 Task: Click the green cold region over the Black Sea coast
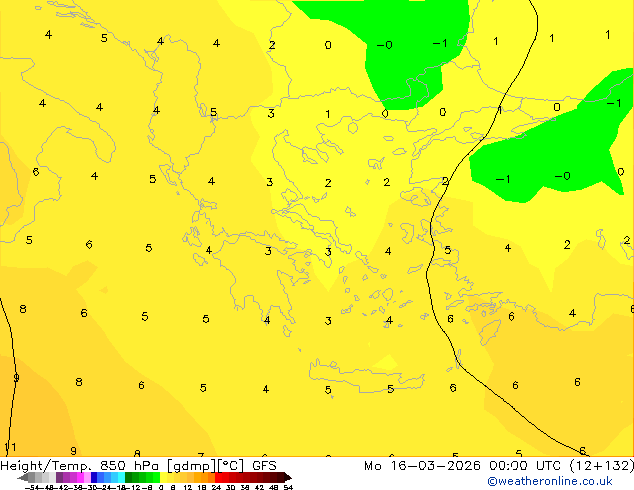[x=408, y=53]
